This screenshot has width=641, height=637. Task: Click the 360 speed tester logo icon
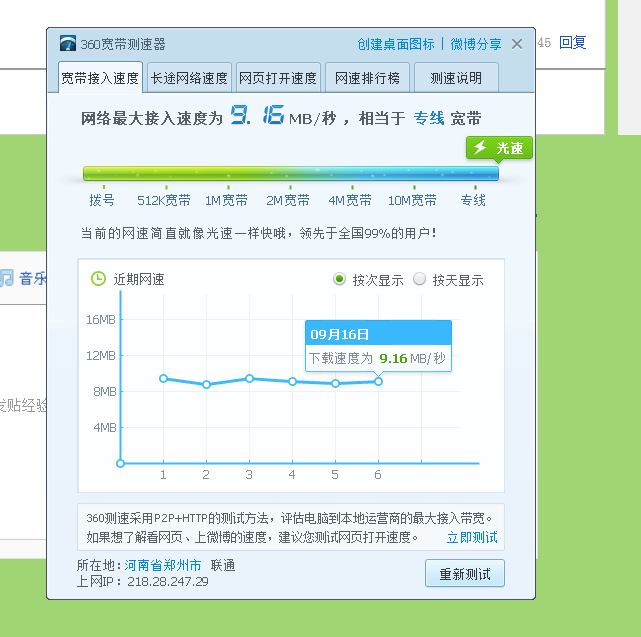click(67, 43)
